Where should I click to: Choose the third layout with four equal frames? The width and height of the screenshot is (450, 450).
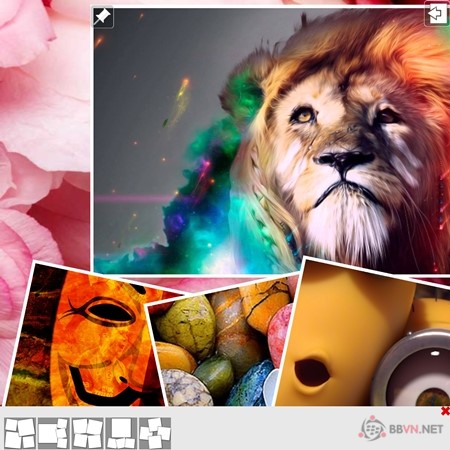point(87,433)
